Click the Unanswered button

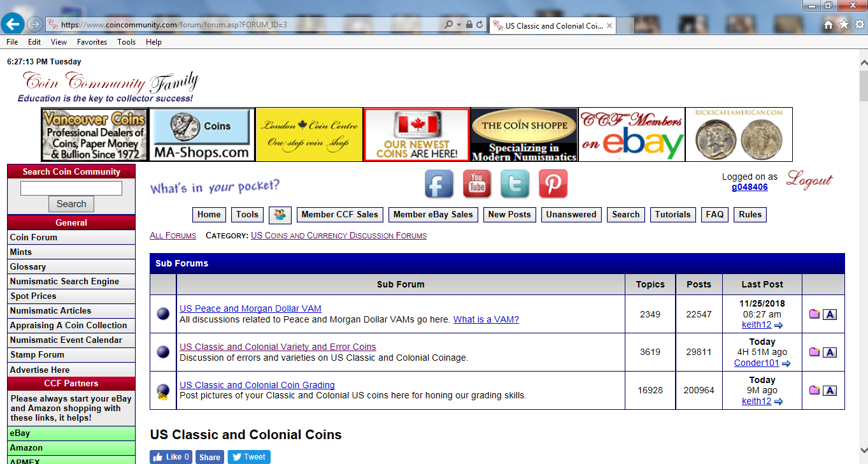571,215
